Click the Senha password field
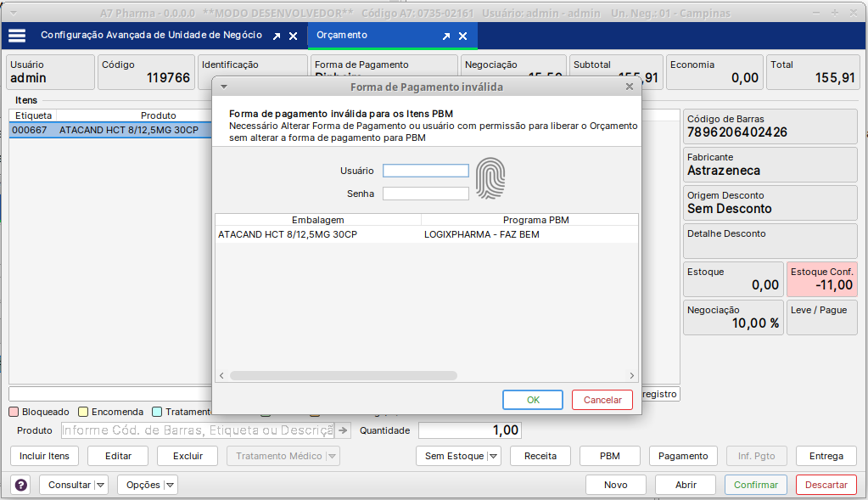 (x=425, y=194)
